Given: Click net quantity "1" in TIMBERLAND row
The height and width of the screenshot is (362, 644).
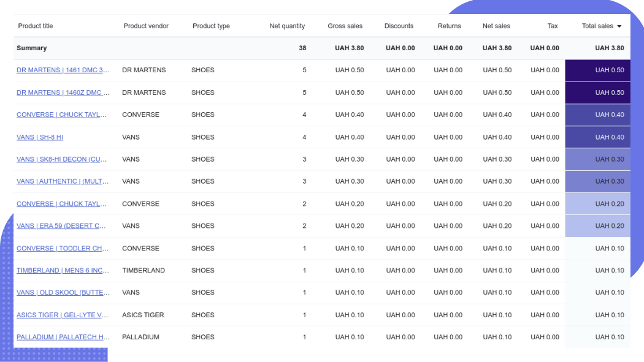Looking at the screenshot, I should pos(304,271).
